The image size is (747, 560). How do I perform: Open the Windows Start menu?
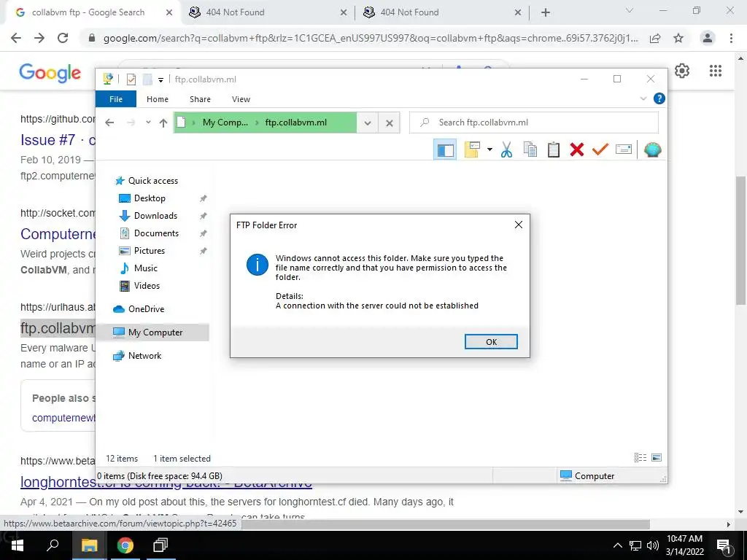pos(18,545)
